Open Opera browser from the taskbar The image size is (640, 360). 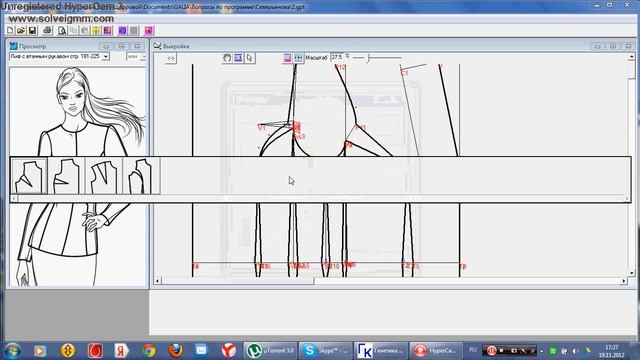tap(95, 351)
